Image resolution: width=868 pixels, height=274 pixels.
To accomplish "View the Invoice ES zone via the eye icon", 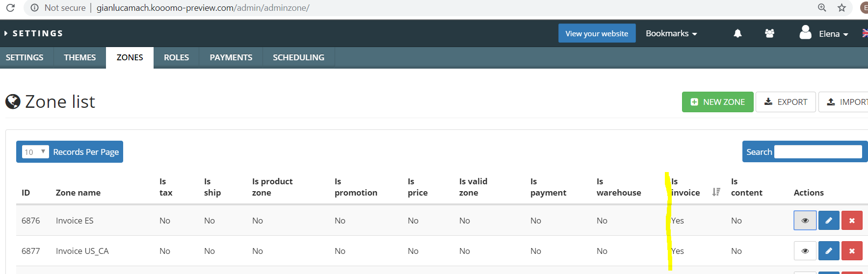I will click(x=805, y=221).
